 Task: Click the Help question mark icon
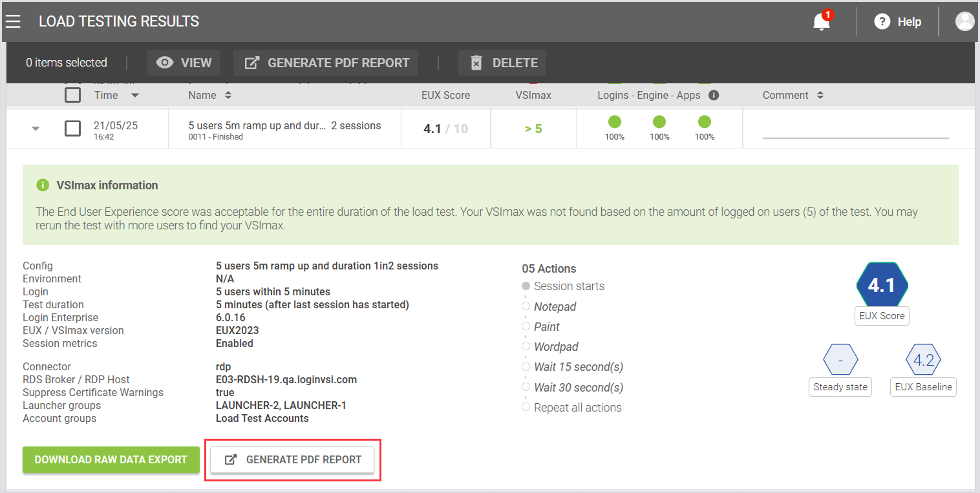pyautogui.click(x=882, y=22)
